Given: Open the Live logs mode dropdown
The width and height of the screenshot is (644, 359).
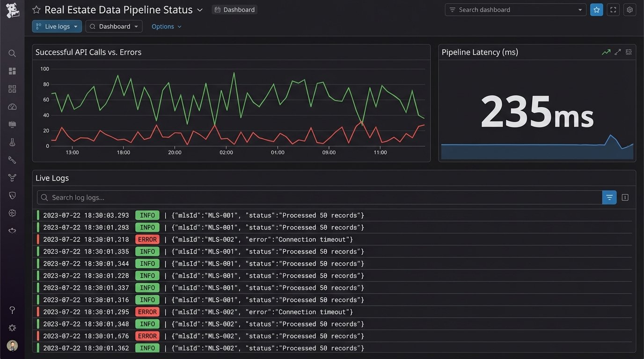Looking at the screenshot, I should click(x=57, y=26).
